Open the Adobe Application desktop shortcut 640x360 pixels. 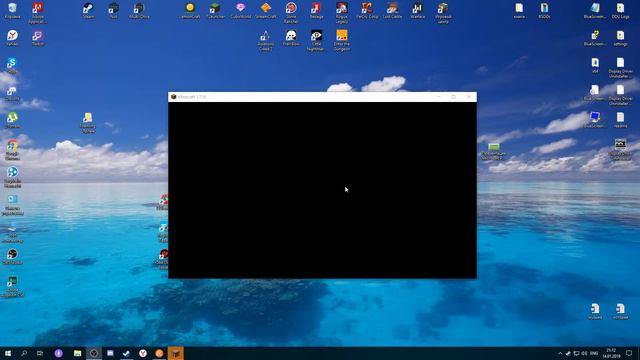pos(38,13)
